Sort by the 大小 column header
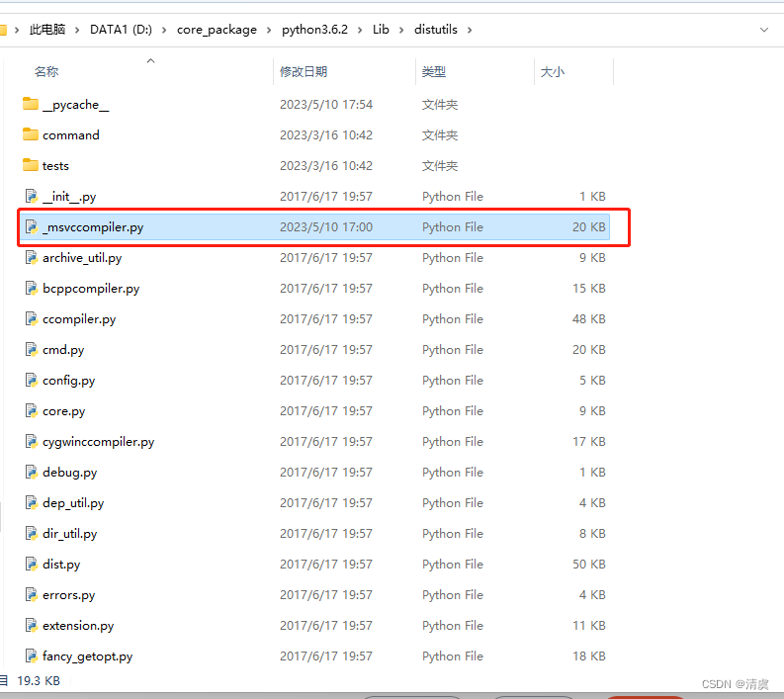Image resolution: width=784 pixels, height=699 pixels. coord(552,72)
